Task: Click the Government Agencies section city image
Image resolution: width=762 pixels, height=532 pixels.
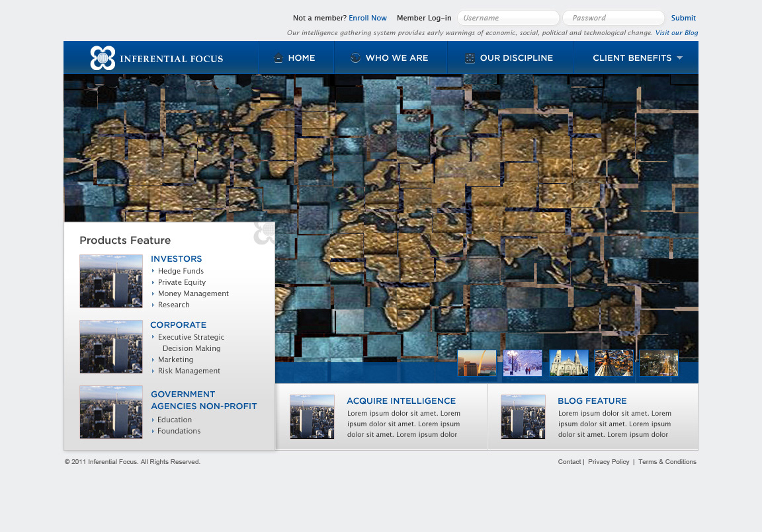Action: pyautogui.click(x=111, y=412)
